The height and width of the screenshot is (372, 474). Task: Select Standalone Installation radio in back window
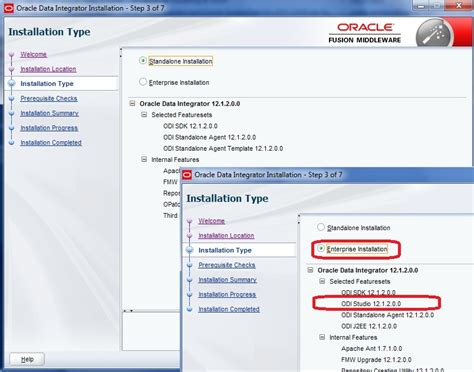tap(143, 61)
